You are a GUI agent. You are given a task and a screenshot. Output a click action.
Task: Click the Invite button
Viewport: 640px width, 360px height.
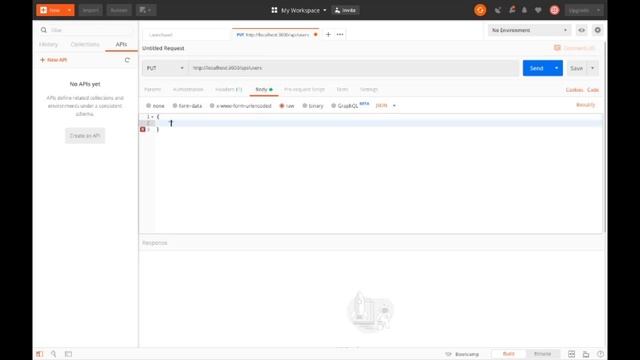[x=345, y=10]
